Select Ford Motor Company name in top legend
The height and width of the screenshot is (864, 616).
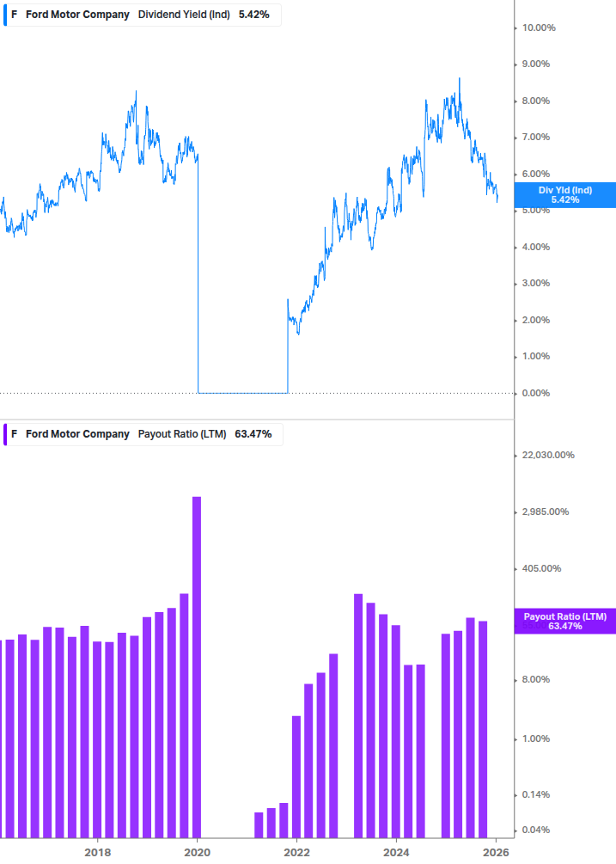pyautogui.click(x=77, y=15)
